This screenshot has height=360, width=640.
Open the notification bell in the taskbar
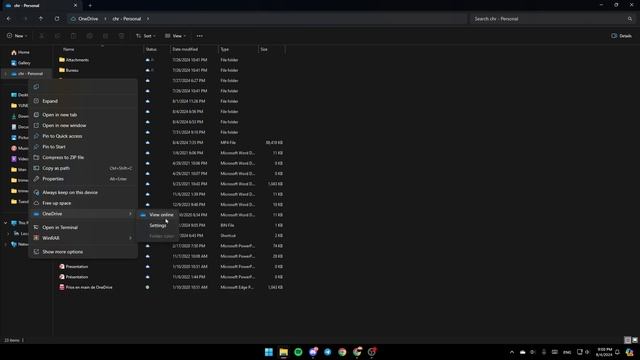[x=618, y=352]
